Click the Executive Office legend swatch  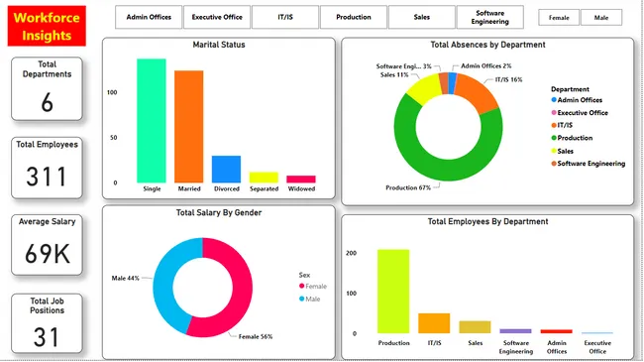coord(554,113)
